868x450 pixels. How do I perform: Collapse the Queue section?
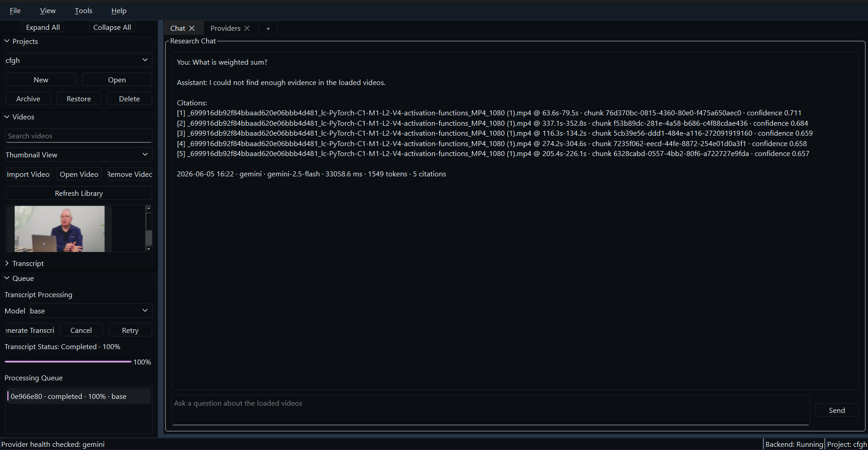7,278
